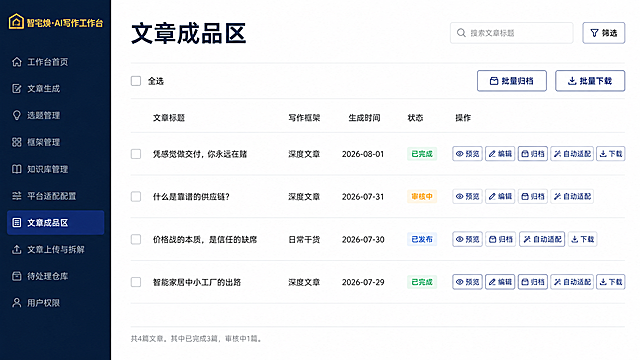This screenshot has height=360, width=640.
Task: Preview the 2026-07-29 article
Action: click(467, 282)
